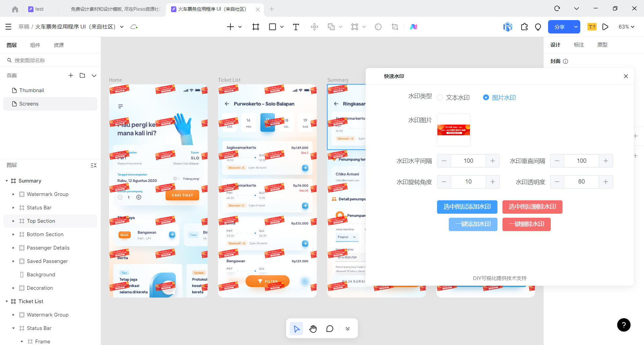Expand the Watermark Group under Summary
The width and height of the screenshot is (644, 345).
point(13,194)
